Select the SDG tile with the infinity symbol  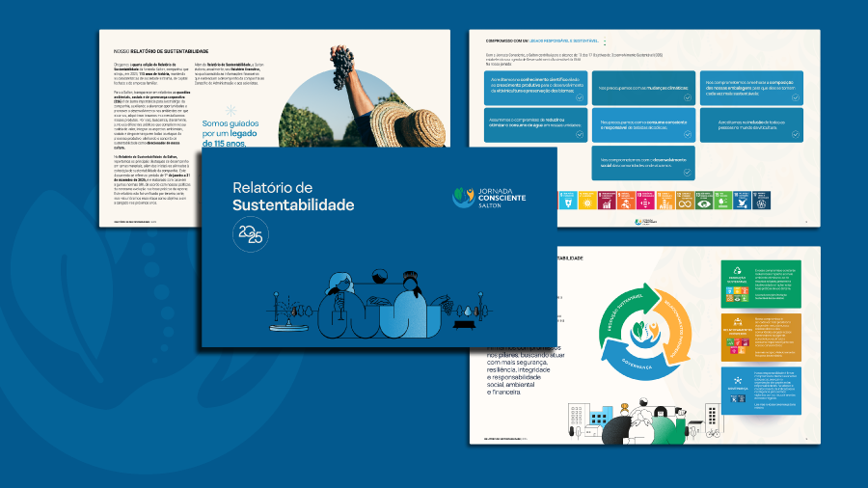coord(686,200)
